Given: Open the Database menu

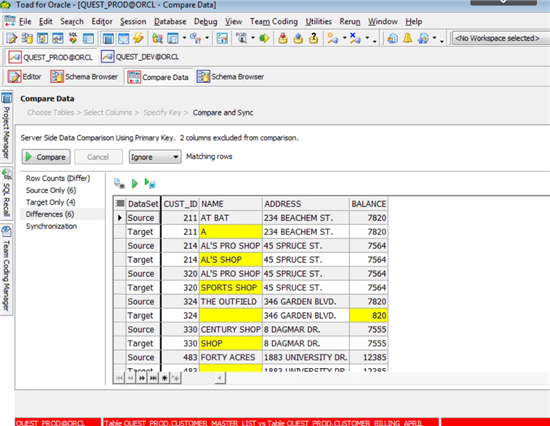Looking at the screenshot, I should tap(170, 22).
